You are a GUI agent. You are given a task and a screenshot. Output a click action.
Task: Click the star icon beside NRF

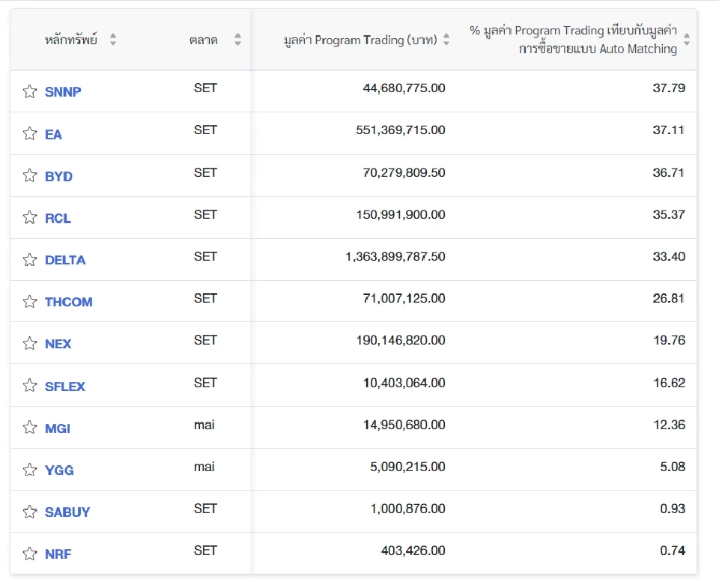[x=30, y=554]
